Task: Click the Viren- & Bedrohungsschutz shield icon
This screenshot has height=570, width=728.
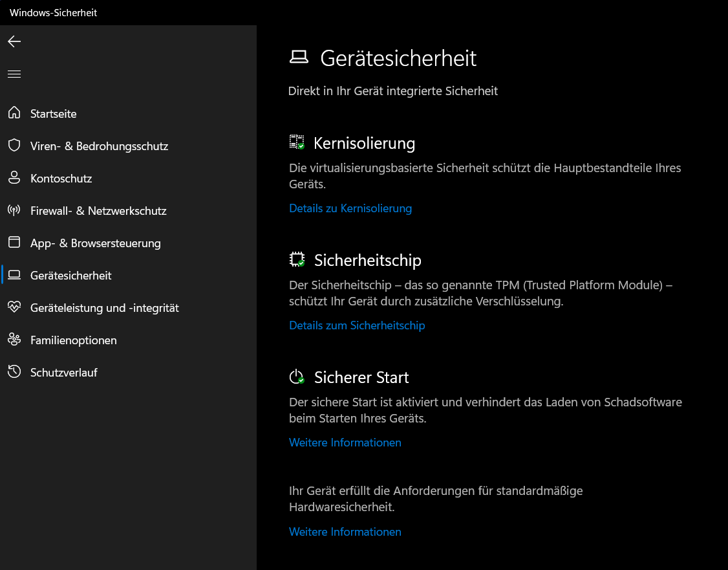Action: 14,146
